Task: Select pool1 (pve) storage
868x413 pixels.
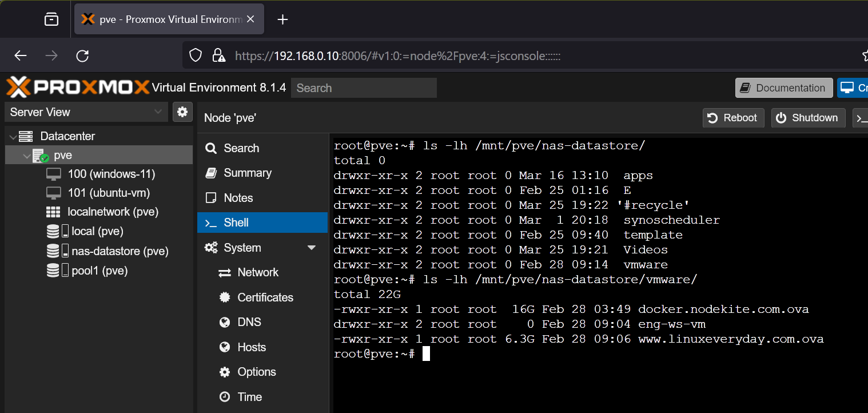Action: [99, 270]
